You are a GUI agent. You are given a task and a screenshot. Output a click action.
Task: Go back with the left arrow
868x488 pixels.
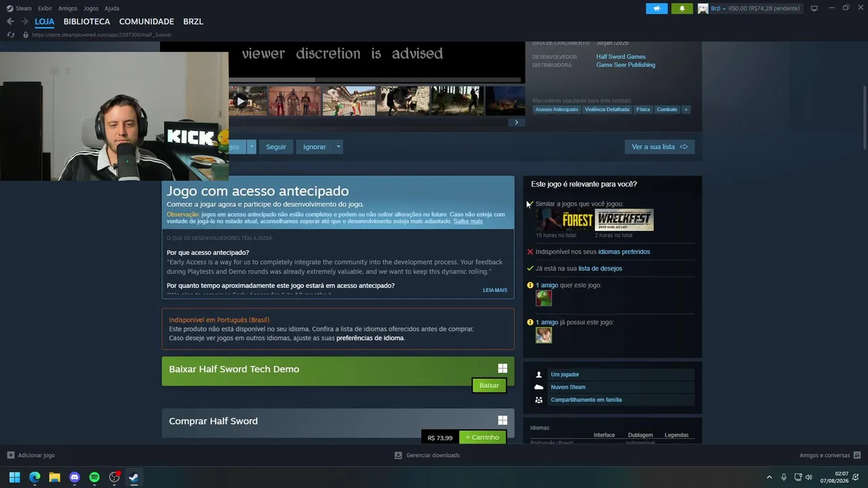point(10,22)
